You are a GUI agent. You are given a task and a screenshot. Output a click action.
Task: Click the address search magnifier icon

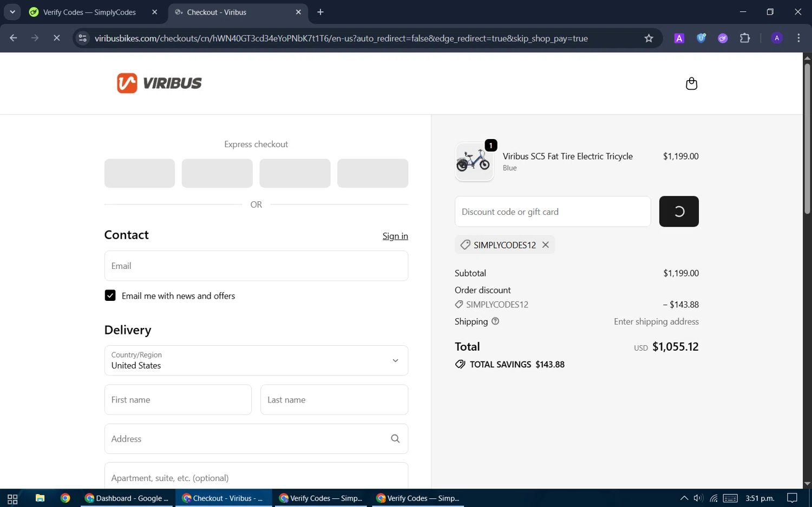tap(395, 439)
